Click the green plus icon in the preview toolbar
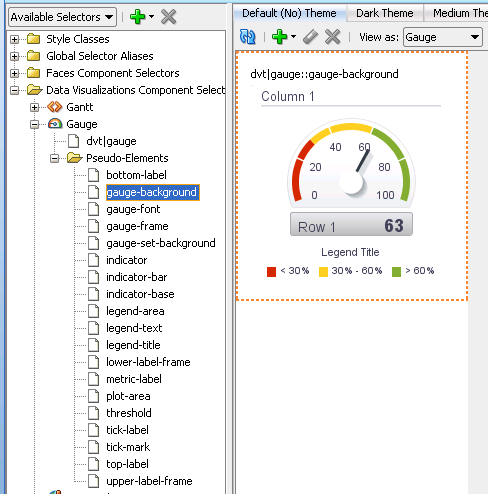The height and width of the screenshot is (494, 488). pyautogui.click(x=279, y=37)
